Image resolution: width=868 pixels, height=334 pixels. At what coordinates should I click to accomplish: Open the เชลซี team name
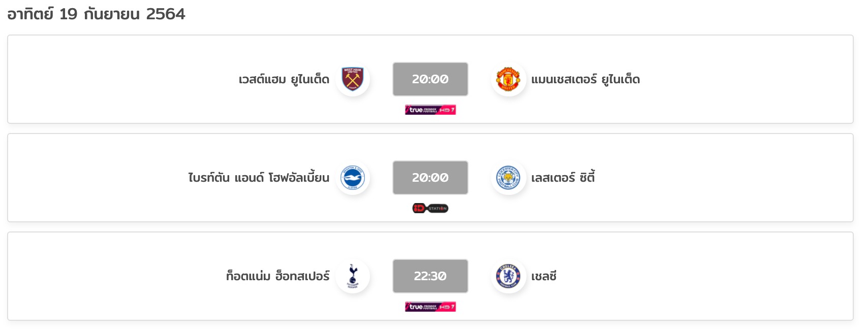coord(544,276)
